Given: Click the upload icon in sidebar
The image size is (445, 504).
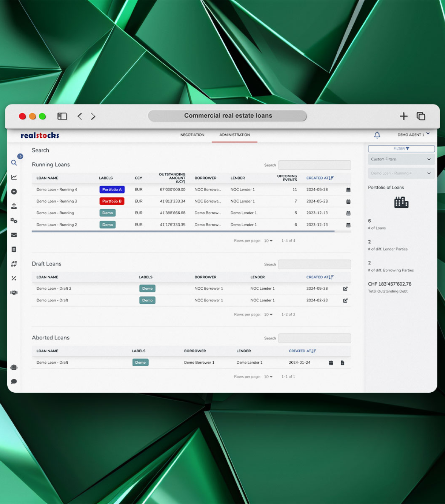Looking at the screenshot, I should pos(14,206).
